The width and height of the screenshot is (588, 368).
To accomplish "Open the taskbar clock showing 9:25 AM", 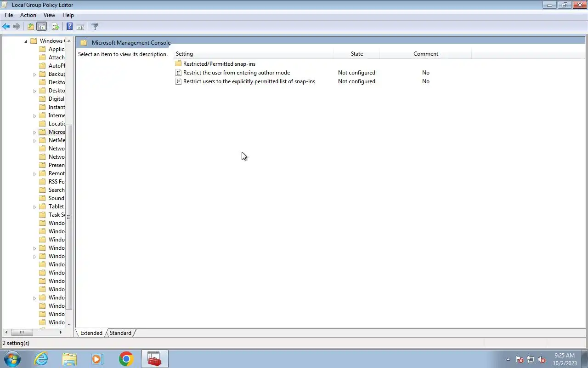I will pos(565,359).
